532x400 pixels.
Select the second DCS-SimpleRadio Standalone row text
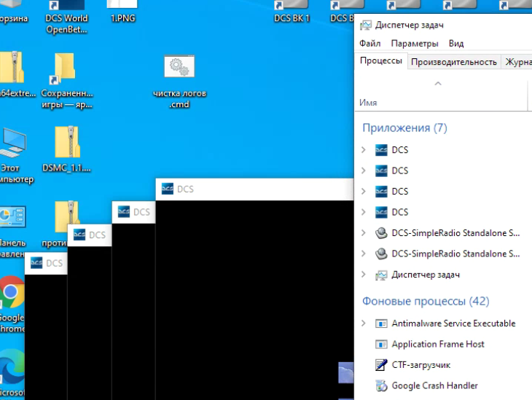pos(455,254)
